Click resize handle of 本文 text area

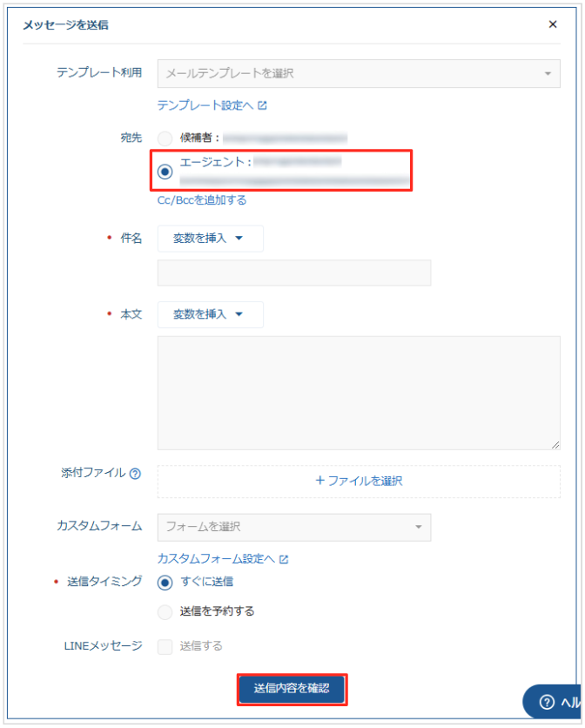tap(555, 445)
